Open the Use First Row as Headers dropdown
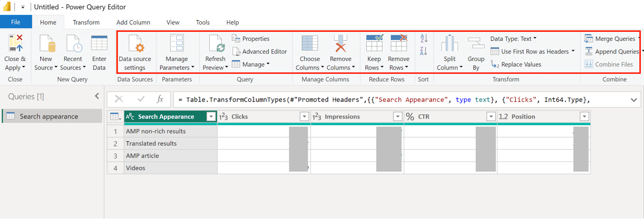Viewport: 644px width, 219px height. pos(533,52)
